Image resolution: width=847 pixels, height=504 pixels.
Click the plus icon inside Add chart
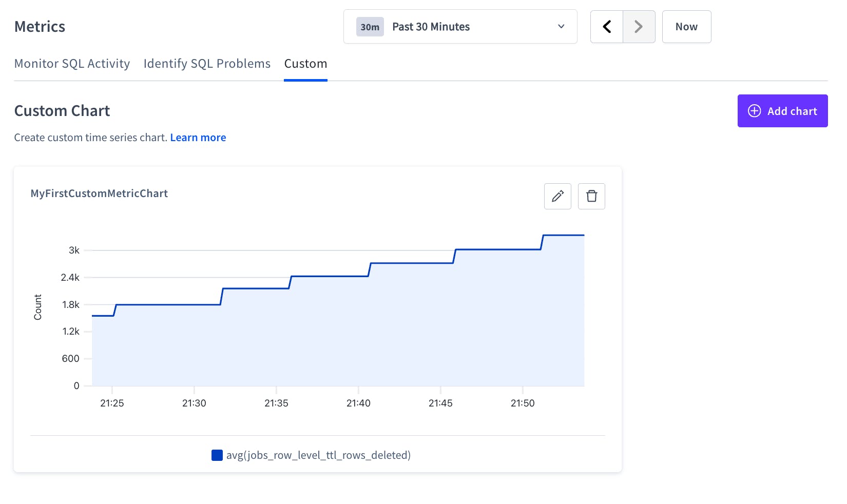pos(754,111)
